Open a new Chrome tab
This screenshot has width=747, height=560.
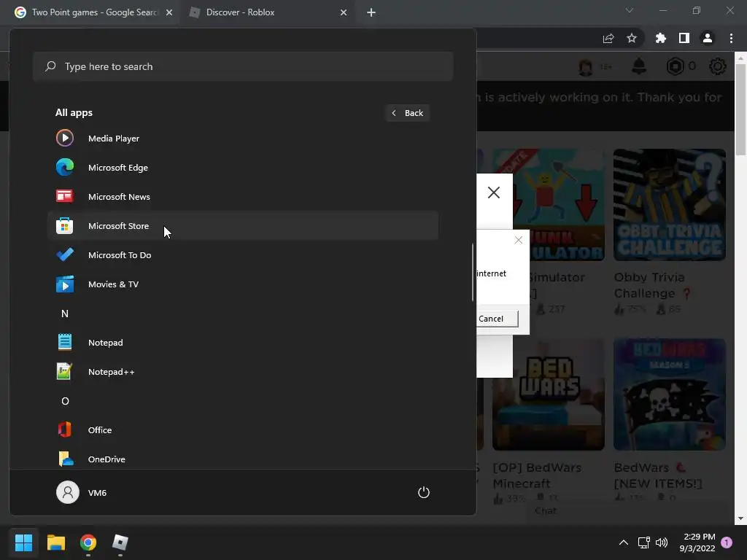coord(371,12)
